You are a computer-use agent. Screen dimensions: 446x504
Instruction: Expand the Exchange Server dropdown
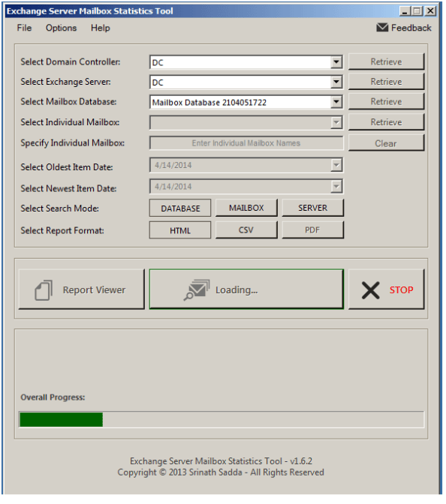[x=336, y=82]
